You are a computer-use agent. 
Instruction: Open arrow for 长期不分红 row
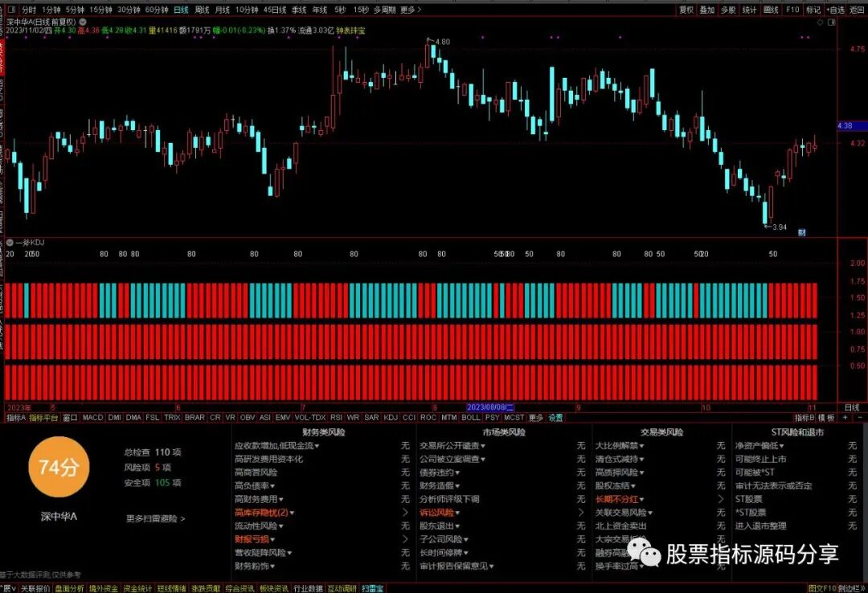coord(721,500)
